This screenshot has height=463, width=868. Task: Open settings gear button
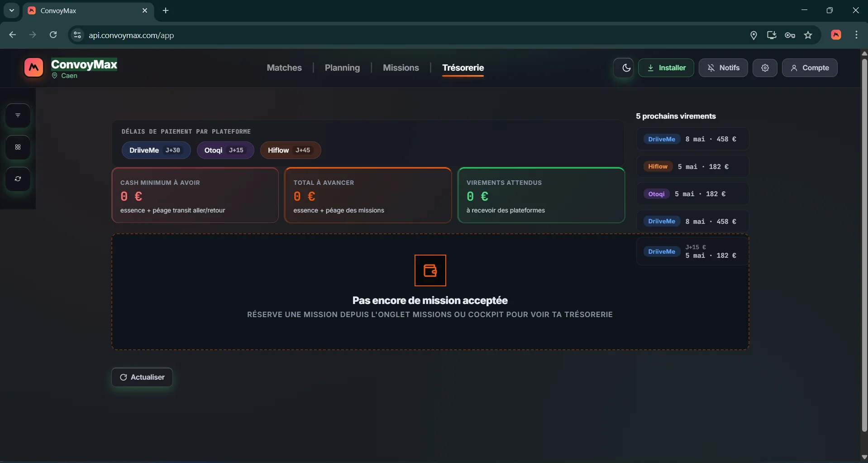click(x=765, y=68)
